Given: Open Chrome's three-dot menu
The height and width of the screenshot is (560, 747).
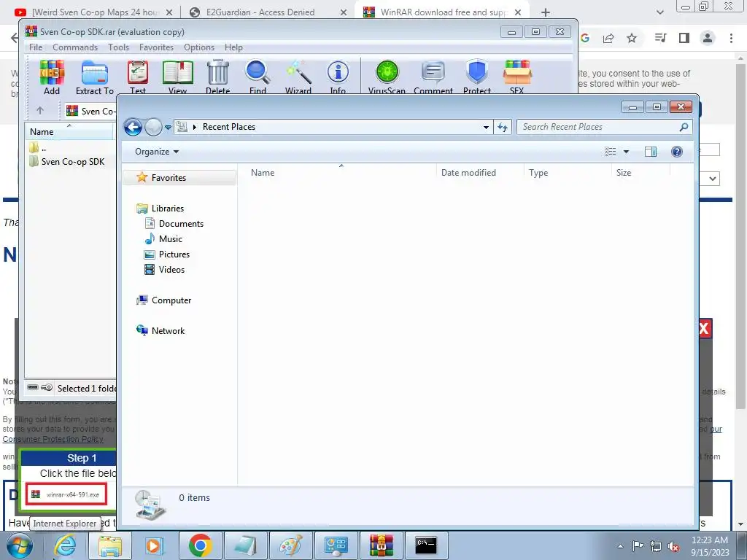Looking at the screenshot, I should click(x=731, y=38).
